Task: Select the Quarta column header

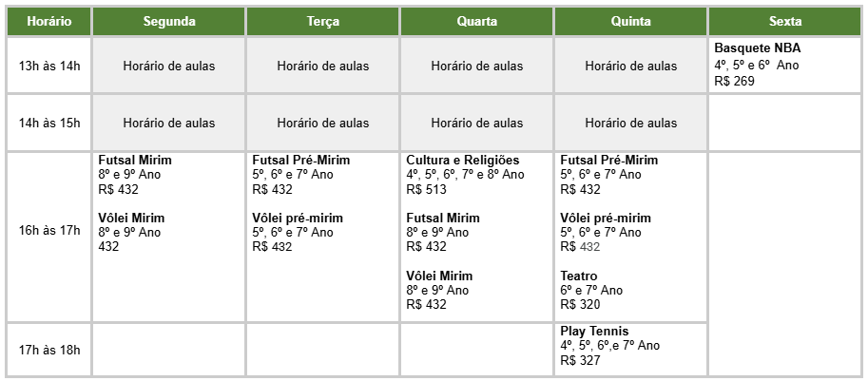Action: [x=476, y=20]
